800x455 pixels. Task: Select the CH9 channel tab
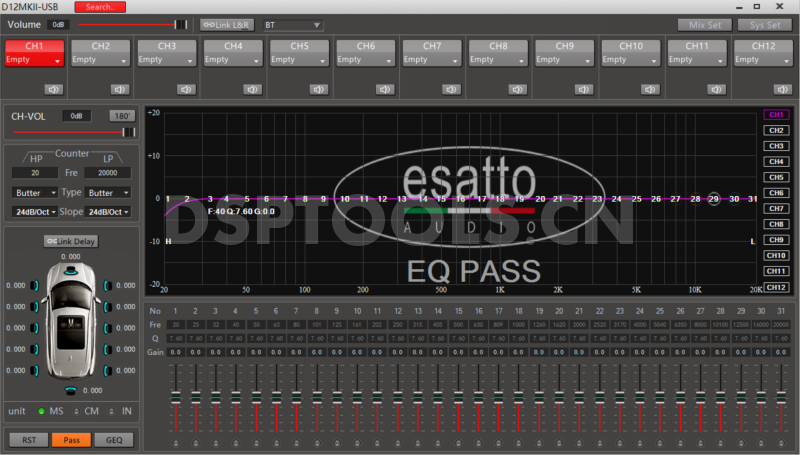tap(565, 46)
